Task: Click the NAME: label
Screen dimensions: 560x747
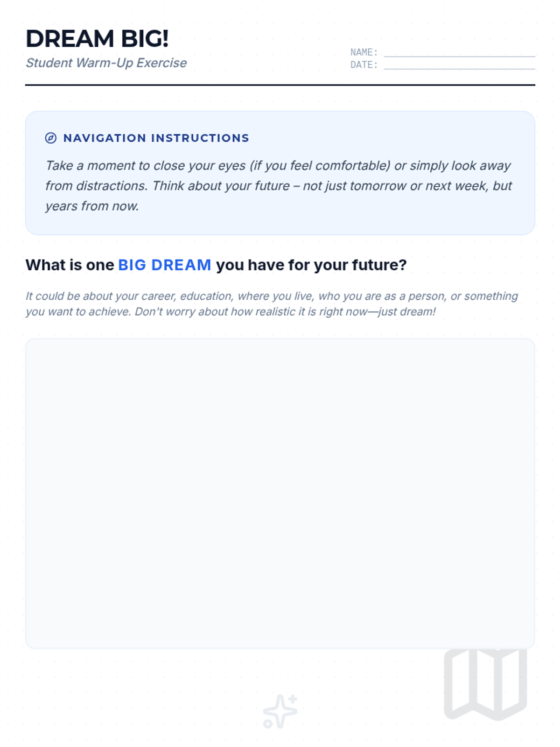Action: click(x=364, y=52)
